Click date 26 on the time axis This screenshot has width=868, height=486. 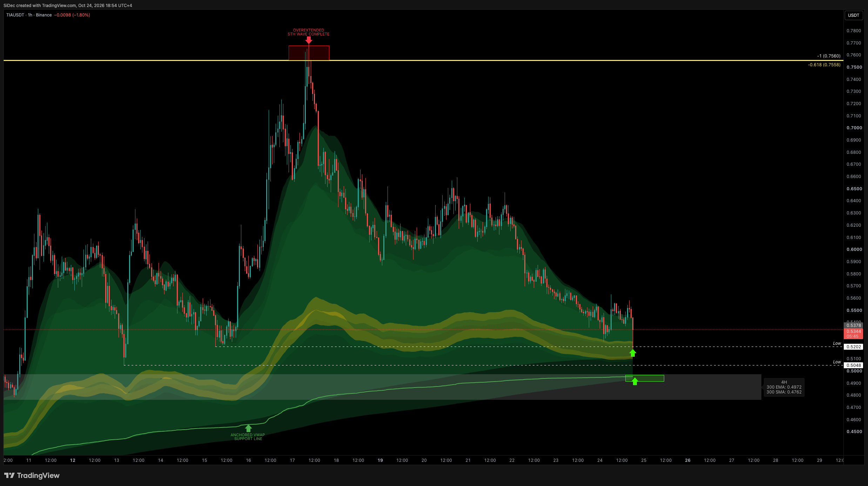click(x=688, y=460)
